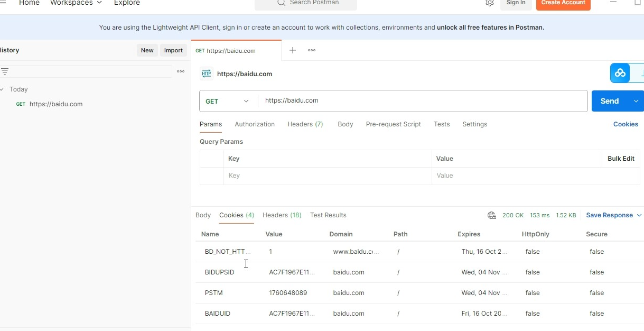The height and width of the screenshot is (331, 644).
Task: Open the Test Results tab
Action: point(328,215)
